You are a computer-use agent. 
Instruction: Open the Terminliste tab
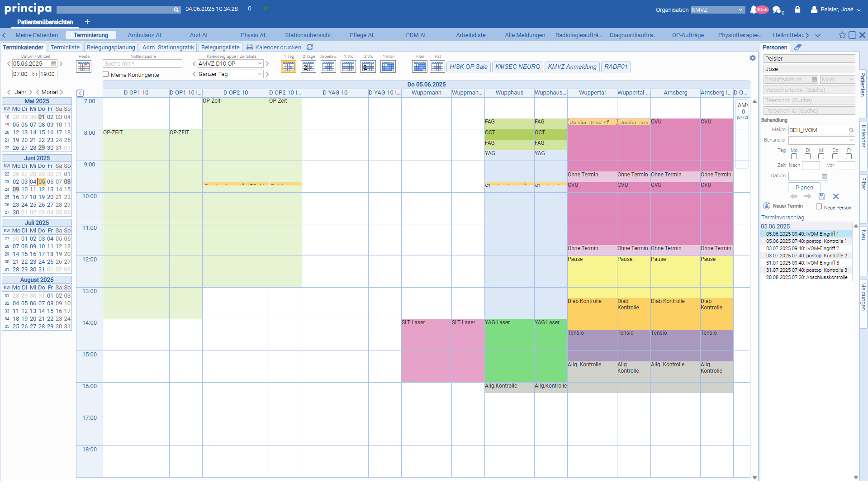point(65,47)
